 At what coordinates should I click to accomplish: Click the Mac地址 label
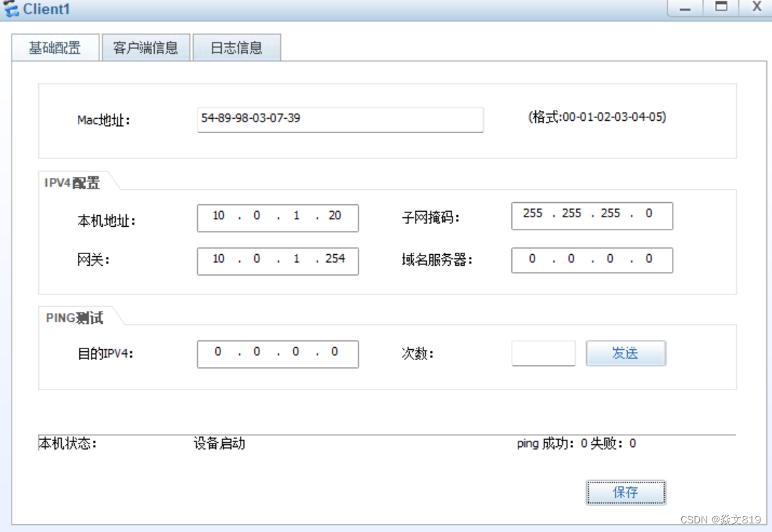(104, 120)
